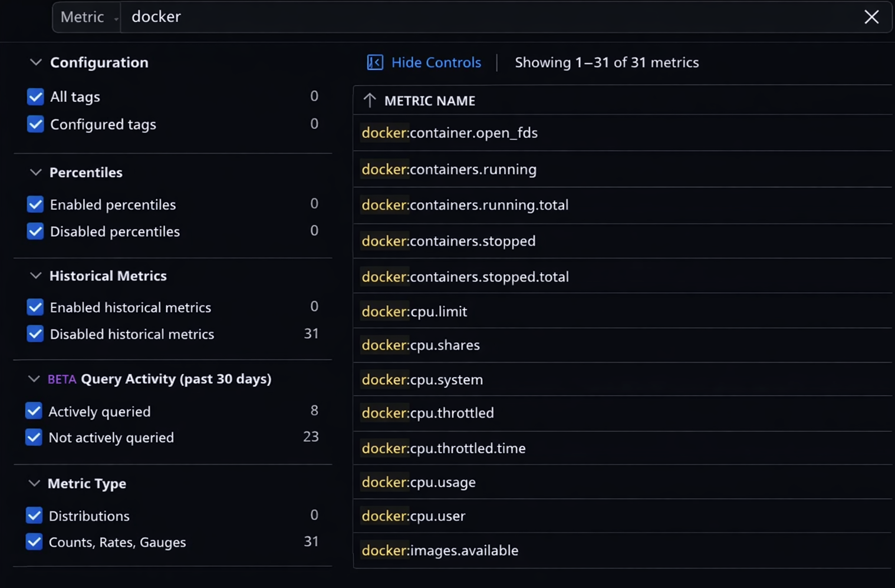Viewport: 895px width, 588px height.
Task: Click the Showing 1–31 of 31 metrics text
Action: [x=607, y=62]
